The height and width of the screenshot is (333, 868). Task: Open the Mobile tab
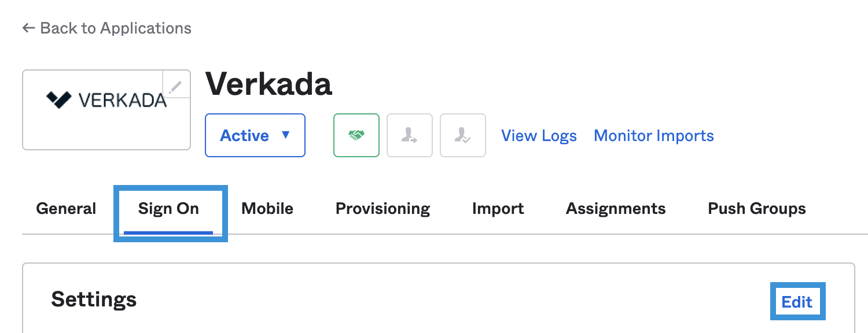267,209
